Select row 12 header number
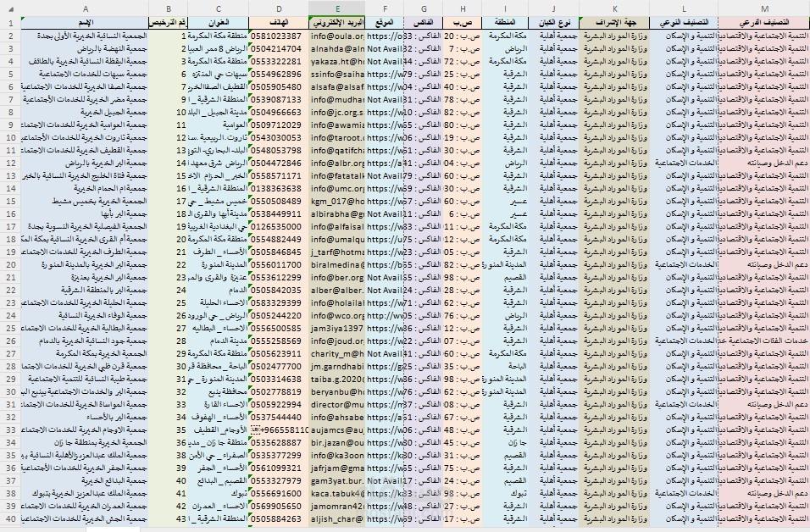The width and height of the screenshot is (810, 532). click(x=10, y=163)
